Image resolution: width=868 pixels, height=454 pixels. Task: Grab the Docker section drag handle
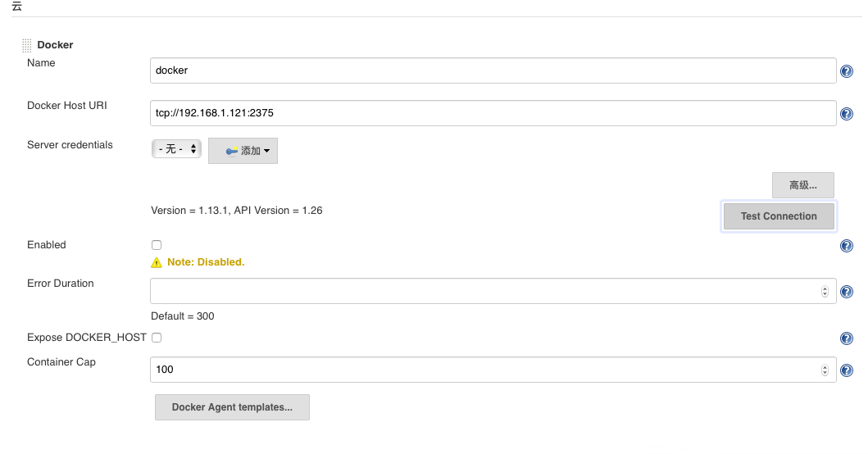click(26, 45)
